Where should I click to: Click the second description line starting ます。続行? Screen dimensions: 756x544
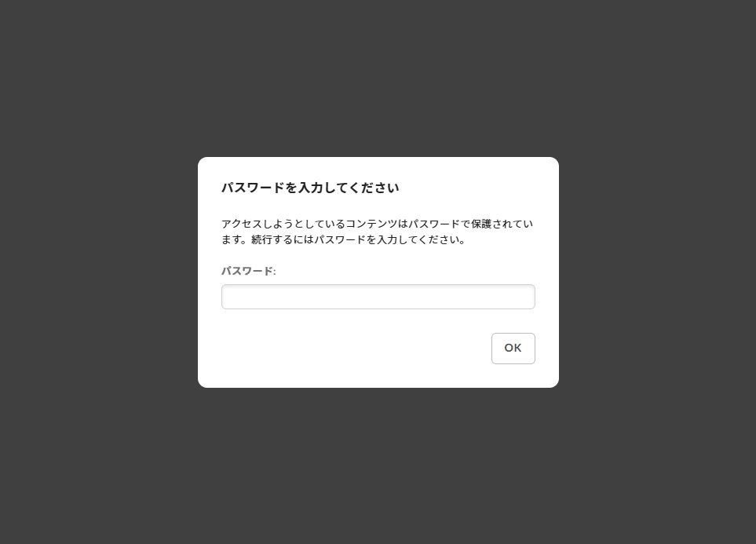coord(344,239)
